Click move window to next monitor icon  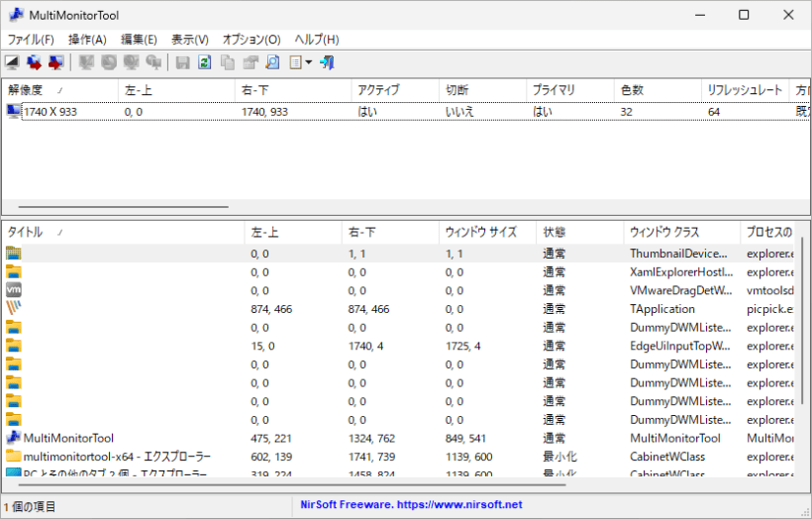point(35,62)
